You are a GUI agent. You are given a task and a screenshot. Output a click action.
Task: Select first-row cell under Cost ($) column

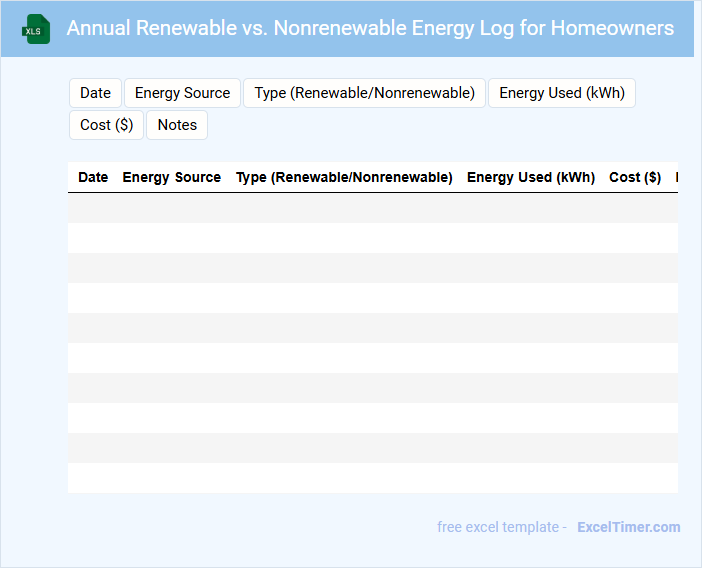(x=634, y=208)
